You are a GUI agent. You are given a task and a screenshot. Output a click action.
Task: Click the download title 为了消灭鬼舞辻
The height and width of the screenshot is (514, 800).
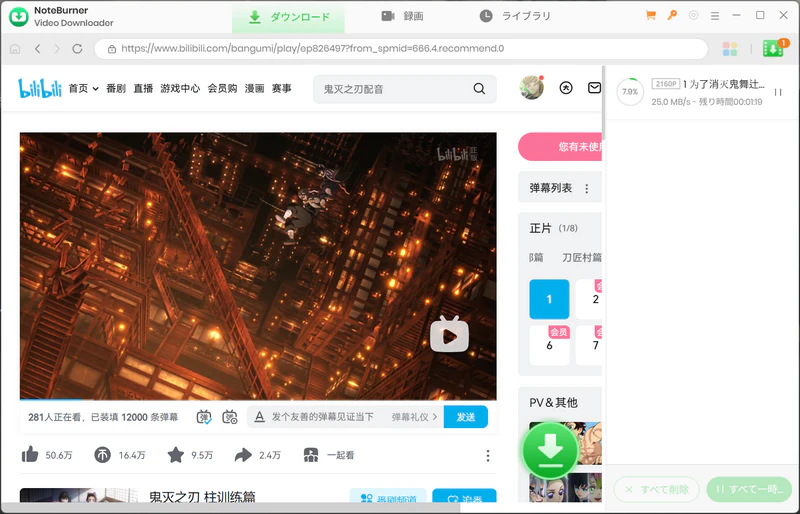click(x=723, y=84)
